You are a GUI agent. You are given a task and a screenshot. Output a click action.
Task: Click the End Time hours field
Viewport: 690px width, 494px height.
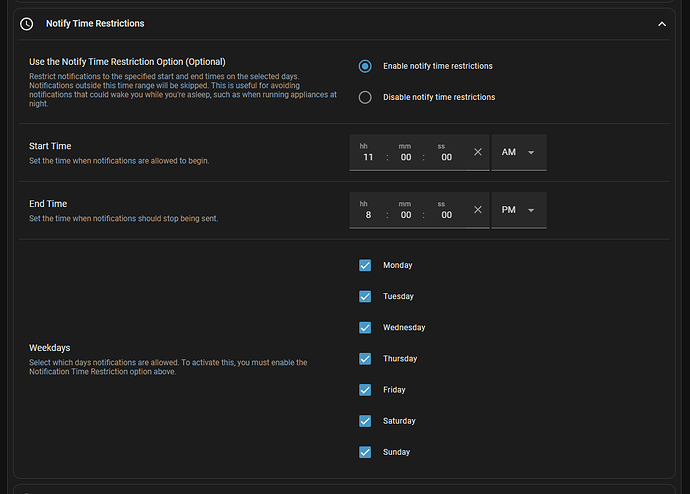367,215
